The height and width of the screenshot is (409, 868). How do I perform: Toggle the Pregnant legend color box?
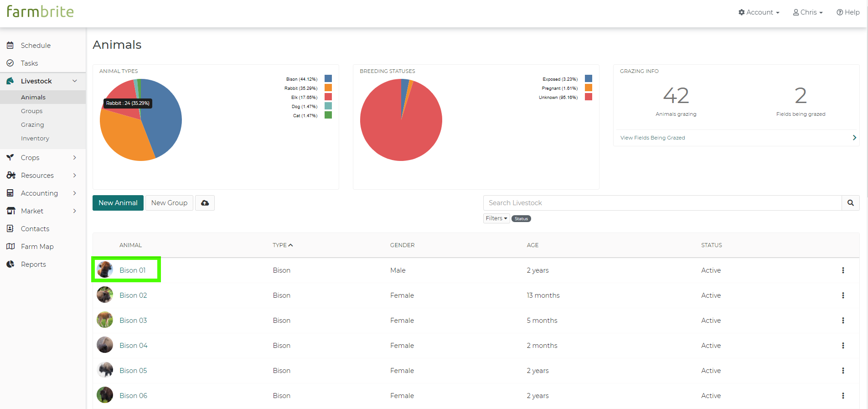[589, 88]
